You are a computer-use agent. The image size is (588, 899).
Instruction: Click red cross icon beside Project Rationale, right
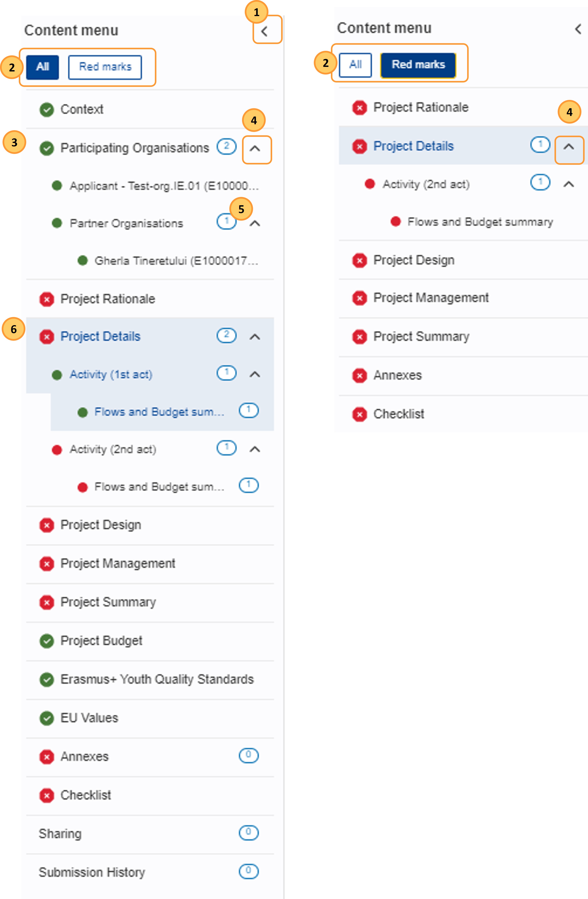click(360, 108)
